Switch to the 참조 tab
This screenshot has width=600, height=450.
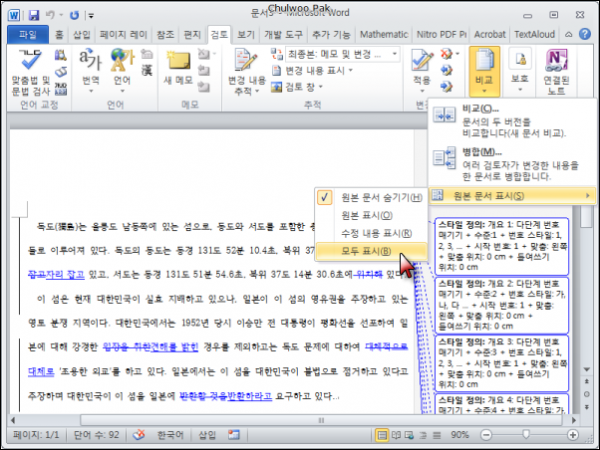point(165,35)
